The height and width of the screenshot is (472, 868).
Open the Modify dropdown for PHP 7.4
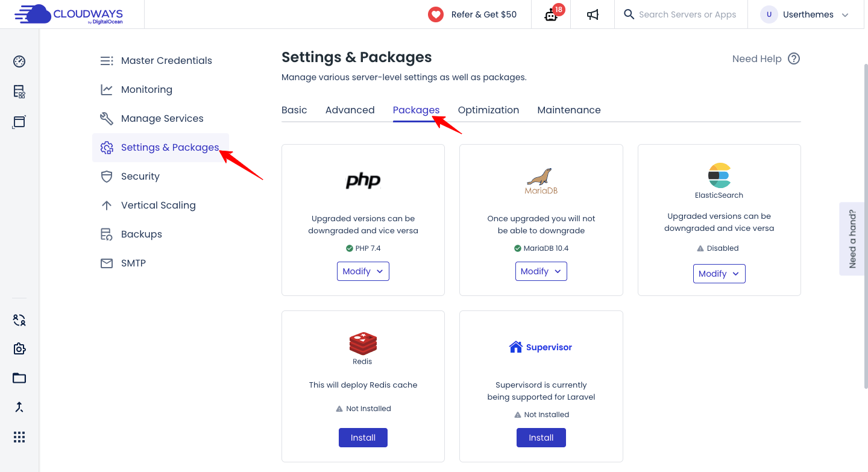[363, 271]
